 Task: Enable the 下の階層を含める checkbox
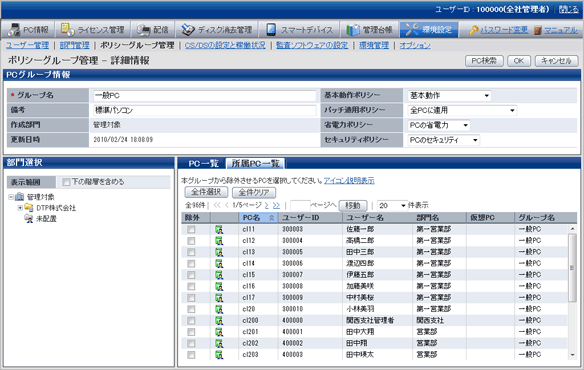tap(66, 182)
